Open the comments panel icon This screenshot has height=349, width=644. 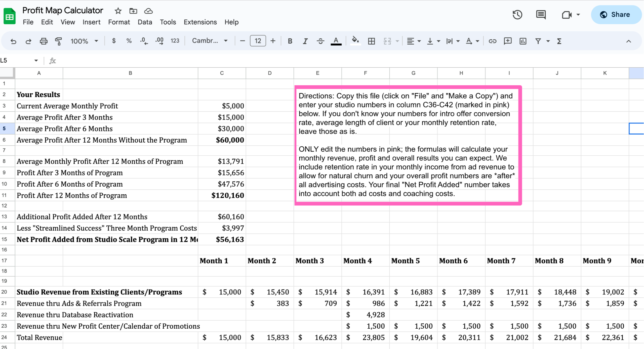541,15
